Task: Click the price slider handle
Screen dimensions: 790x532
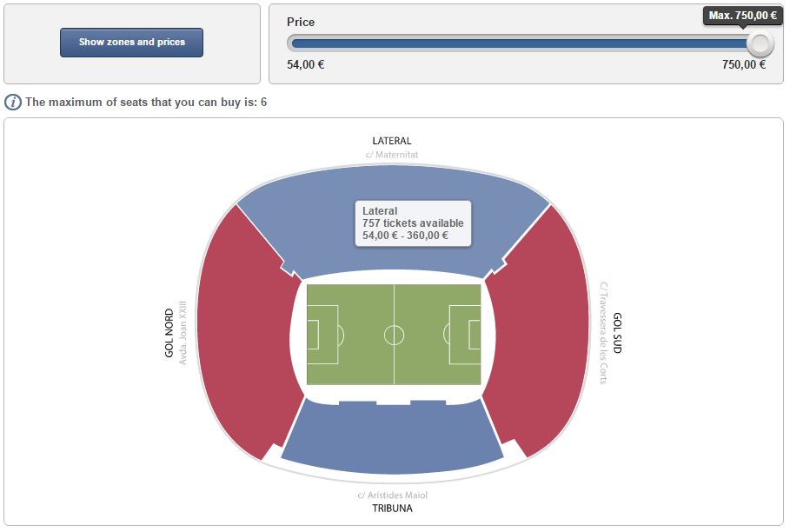Action: tap(760, 43)
